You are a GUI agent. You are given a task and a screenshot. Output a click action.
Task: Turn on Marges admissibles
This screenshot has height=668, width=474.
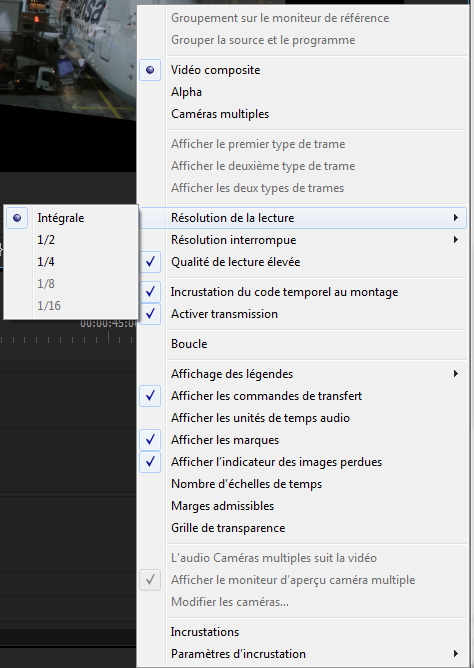coord(303,506)
